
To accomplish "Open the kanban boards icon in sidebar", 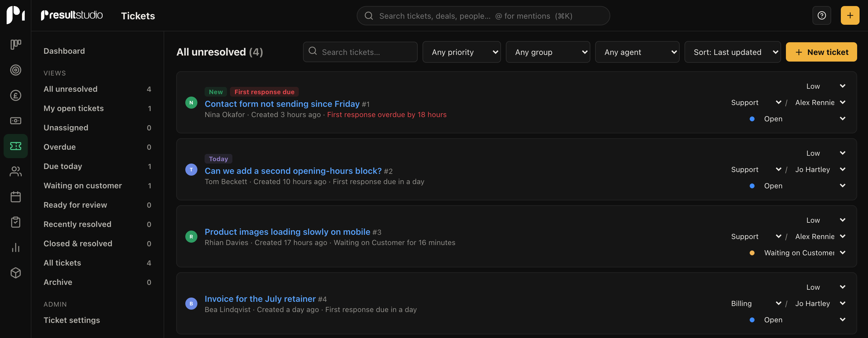I will [15, 44].
